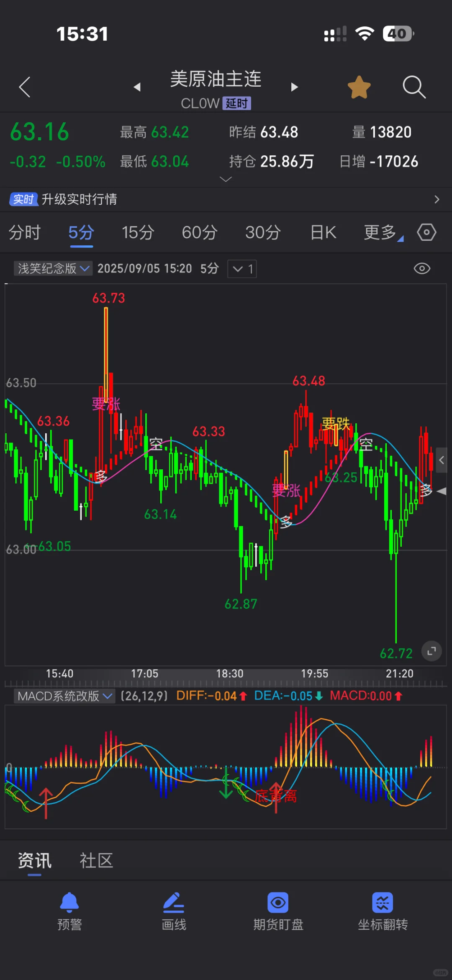The height and width of the screenshot is (980, 452).
Task: Select the 30分 period tab
Action: 263,232
